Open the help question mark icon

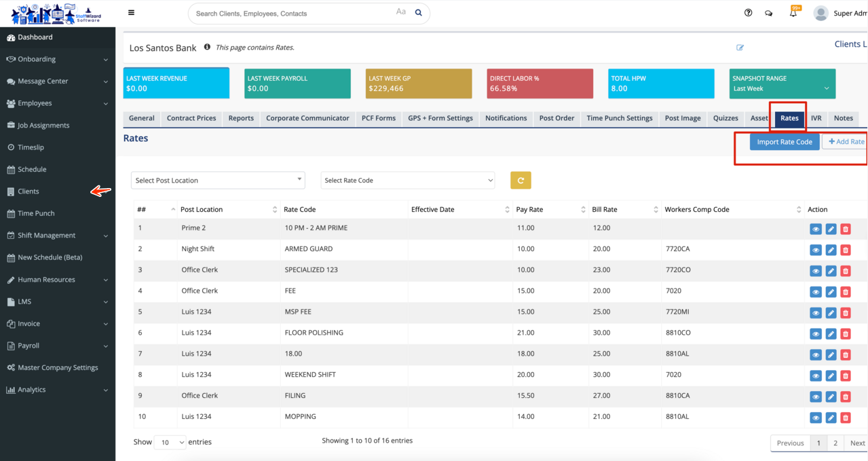point(748,13)
